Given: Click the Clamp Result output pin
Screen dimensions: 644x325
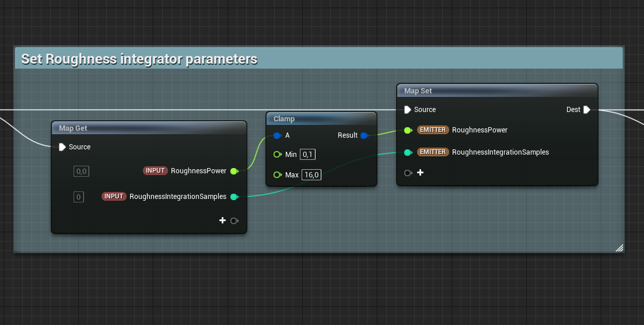Looking at the screenshot, I should pos(363,135).
